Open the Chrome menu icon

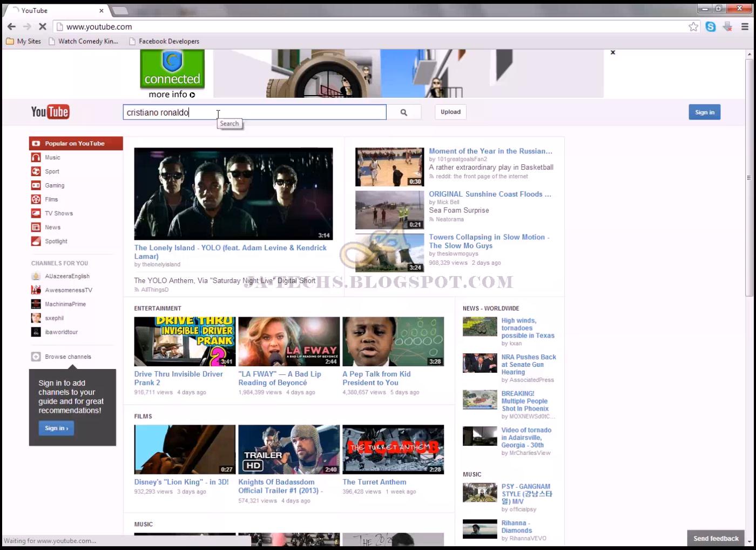click(x=745, y=26)
